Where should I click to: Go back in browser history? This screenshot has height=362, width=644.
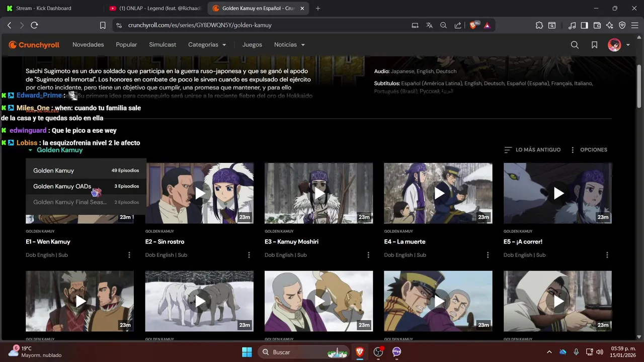[x=9, y=25]
